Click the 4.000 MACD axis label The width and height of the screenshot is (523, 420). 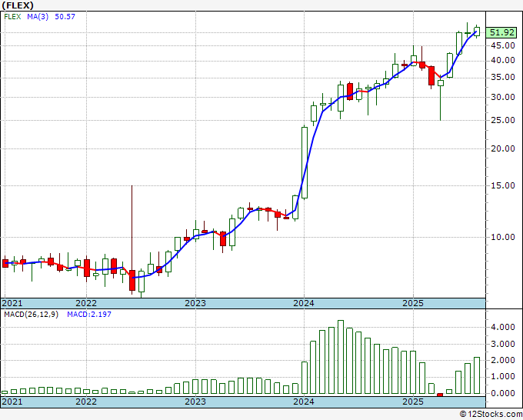click(x=503, y=327)
